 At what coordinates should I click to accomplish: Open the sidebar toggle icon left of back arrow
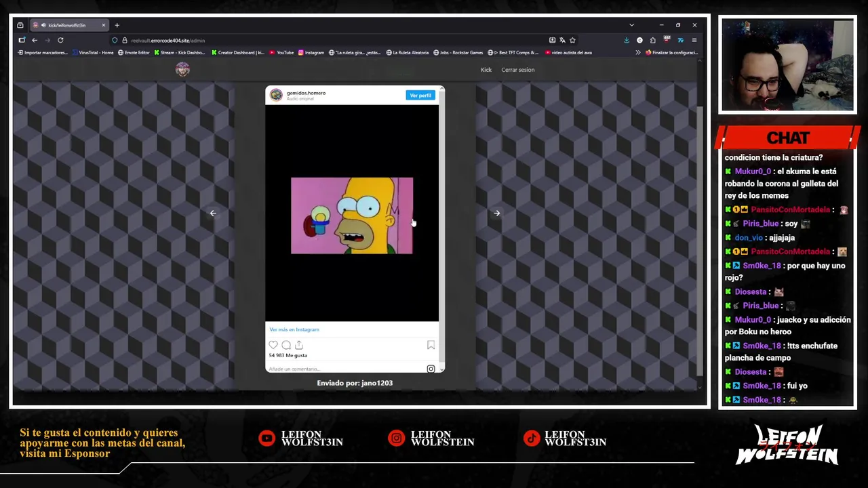[22, 40]
